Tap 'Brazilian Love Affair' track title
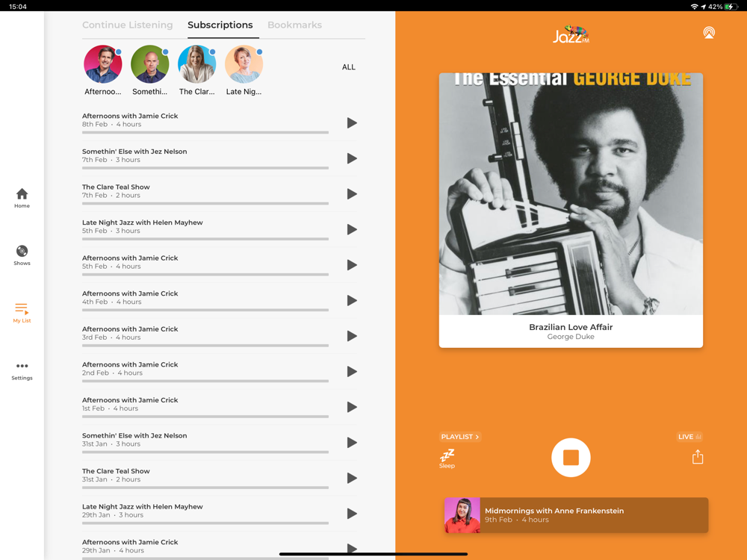 [571, 327]
